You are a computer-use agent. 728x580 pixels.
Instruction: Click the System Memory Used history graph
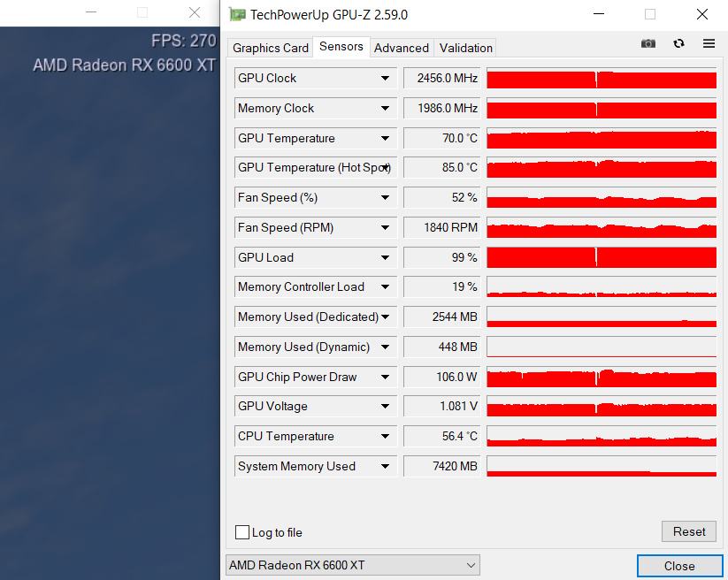602,466
